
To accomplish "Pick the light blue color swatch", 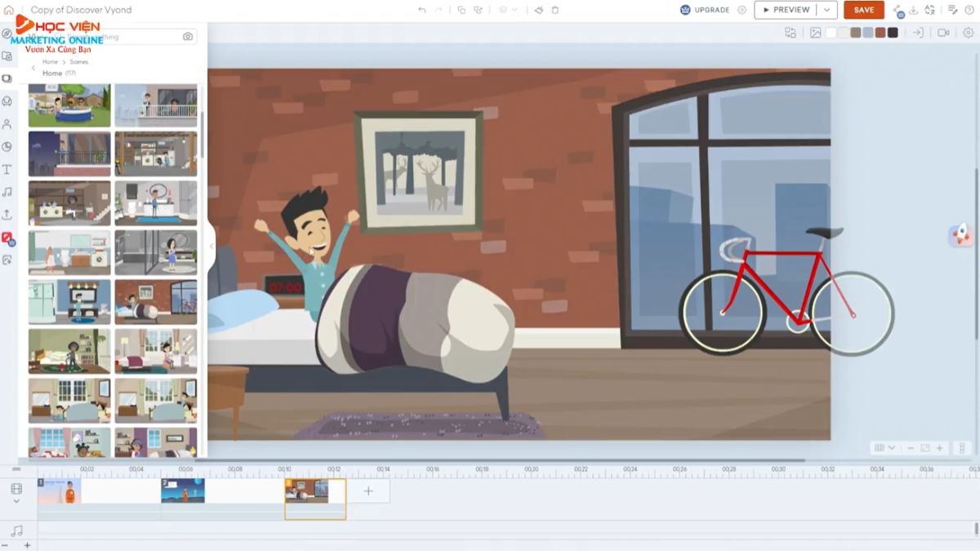I will (x=868, y=33).
